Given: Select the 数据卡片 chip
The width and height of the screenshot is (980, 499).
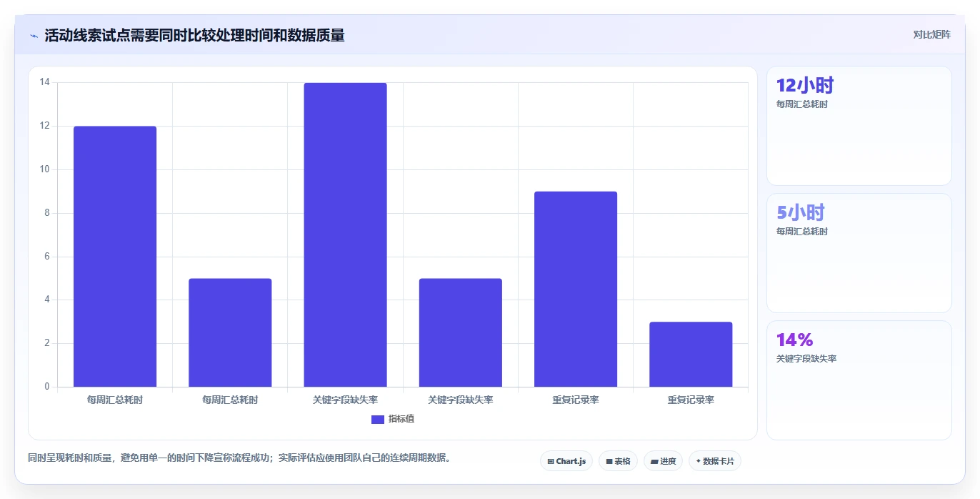Looking at the screenshot, I should [715, 461].
